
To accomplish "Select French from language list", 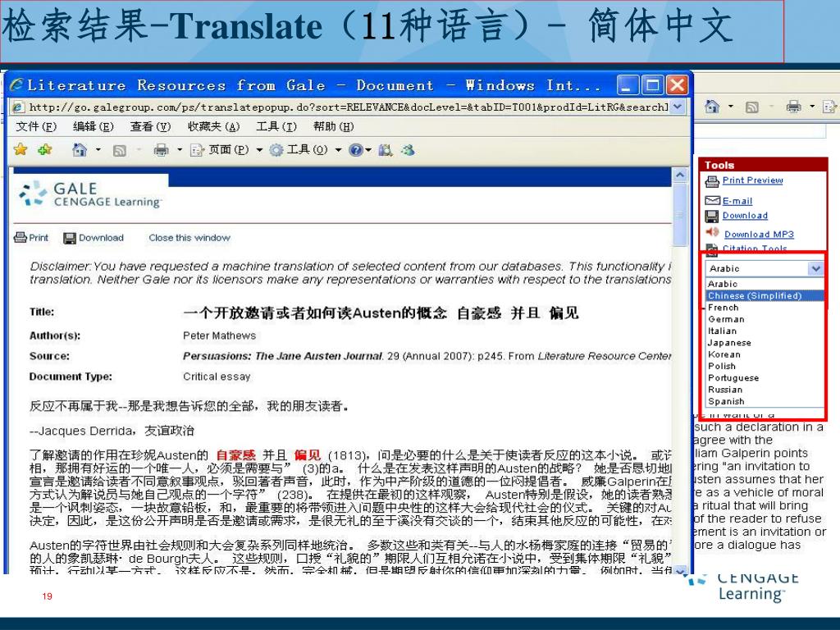I will pyautogui.click(x=765, y=308).
